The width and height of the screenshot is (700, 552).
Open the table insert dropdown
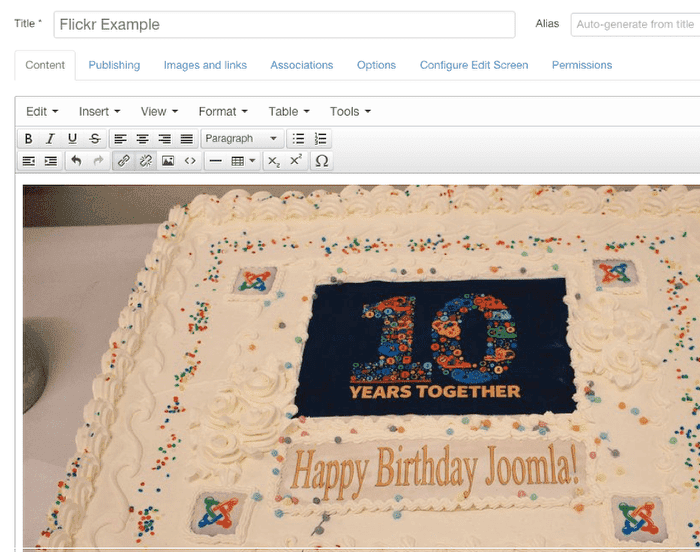coord(243,161)
